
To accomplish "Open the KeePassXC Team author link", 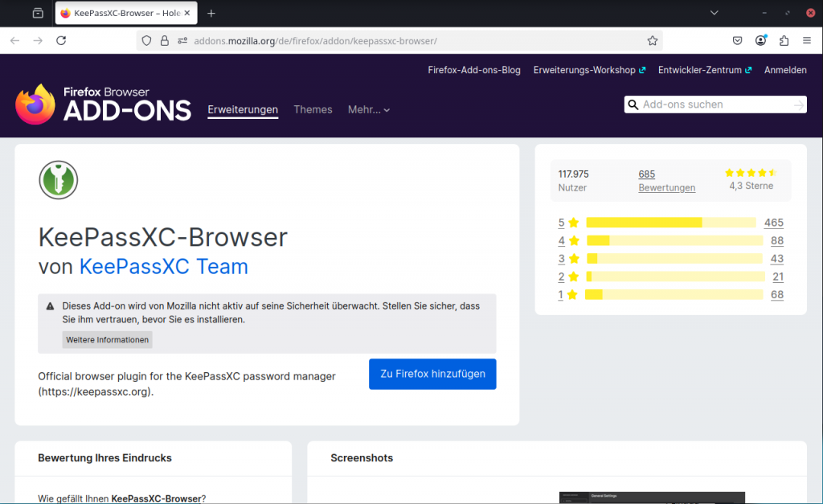I will tap(163, 266).
